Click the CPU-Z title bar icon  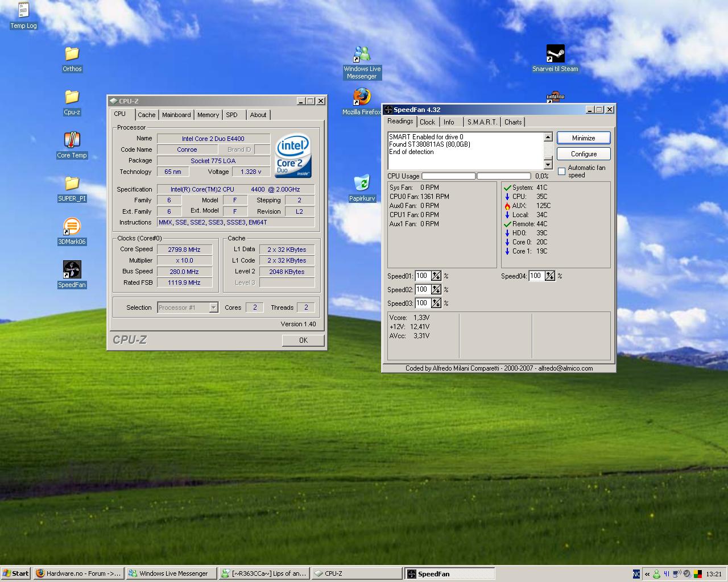pos(113,101)
